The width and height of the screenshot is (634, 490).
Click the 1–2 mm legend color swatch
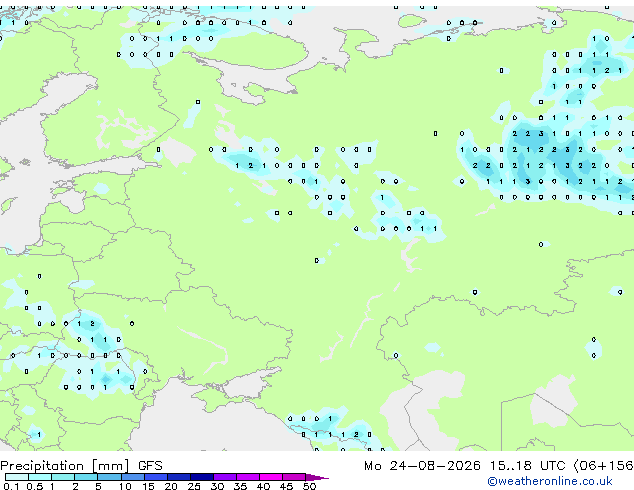(63, 477)
